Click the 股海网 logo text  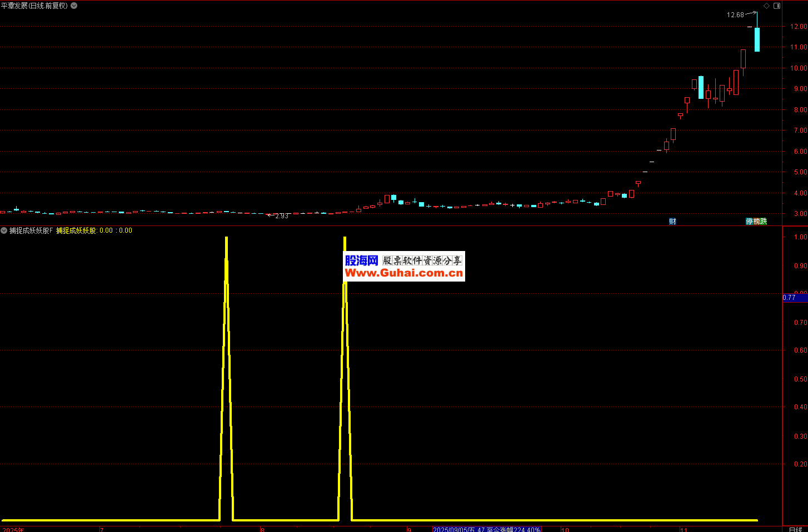(x=361, y=260)
